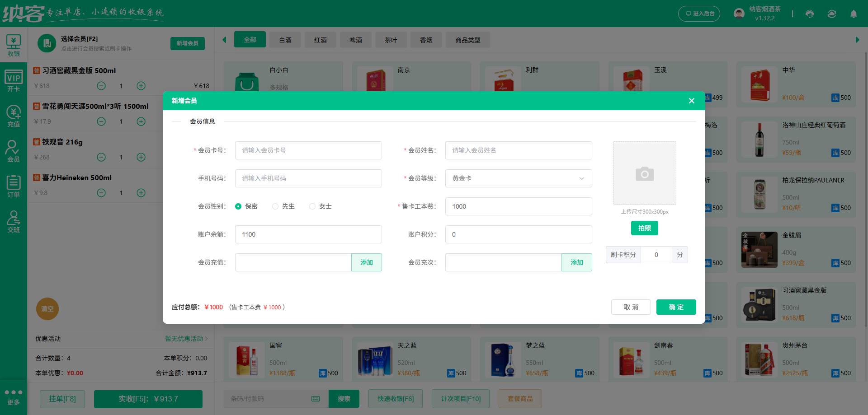Click the left arrow beside category tabs
Image resolution: width=868 pixels, height=415 pixels.
point(225,40)
